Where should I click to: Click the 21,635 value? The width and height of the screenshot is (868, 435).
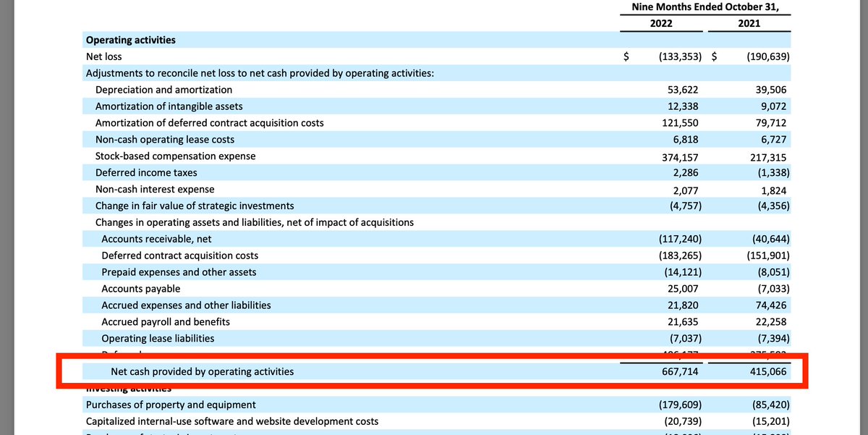click(x=684, y=322)
